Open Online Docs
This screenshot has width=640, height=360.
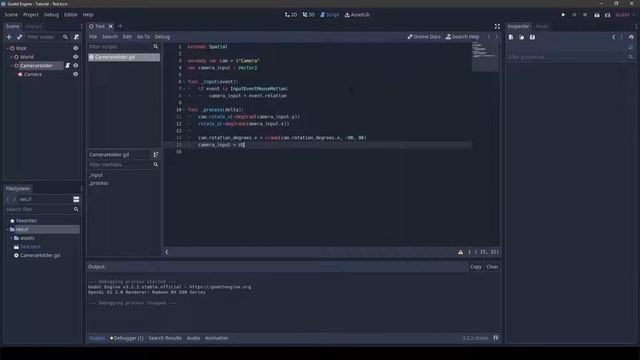click(424, 37)
